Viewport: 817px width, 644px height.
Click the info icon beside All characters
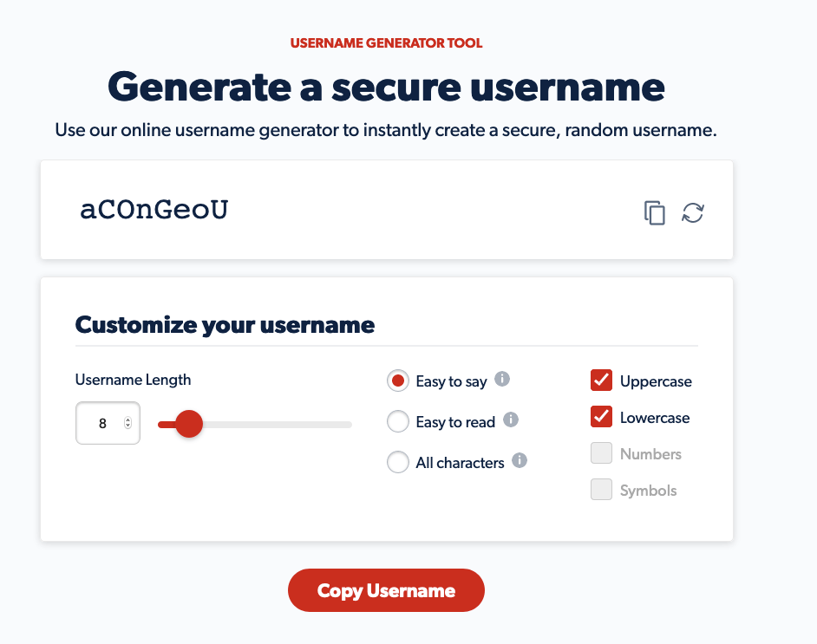(520, 461)
